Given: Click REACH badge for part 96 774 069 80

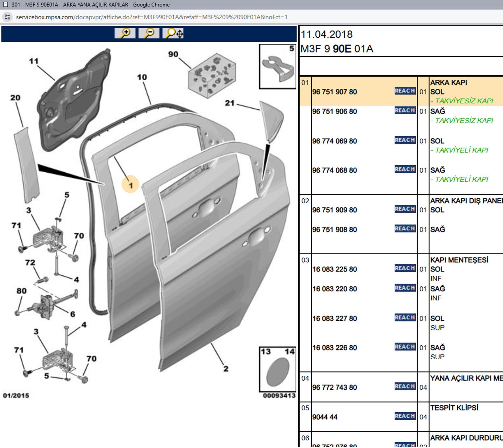Looking at the screenshot, I should coord(405,140).
